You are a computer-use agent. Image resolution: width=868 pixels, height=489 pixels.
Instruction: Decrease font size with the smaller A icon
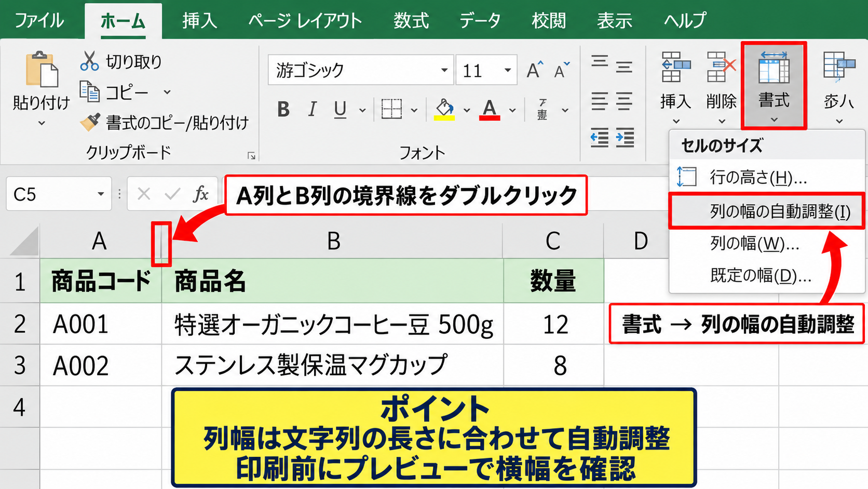tap(562, 70)
